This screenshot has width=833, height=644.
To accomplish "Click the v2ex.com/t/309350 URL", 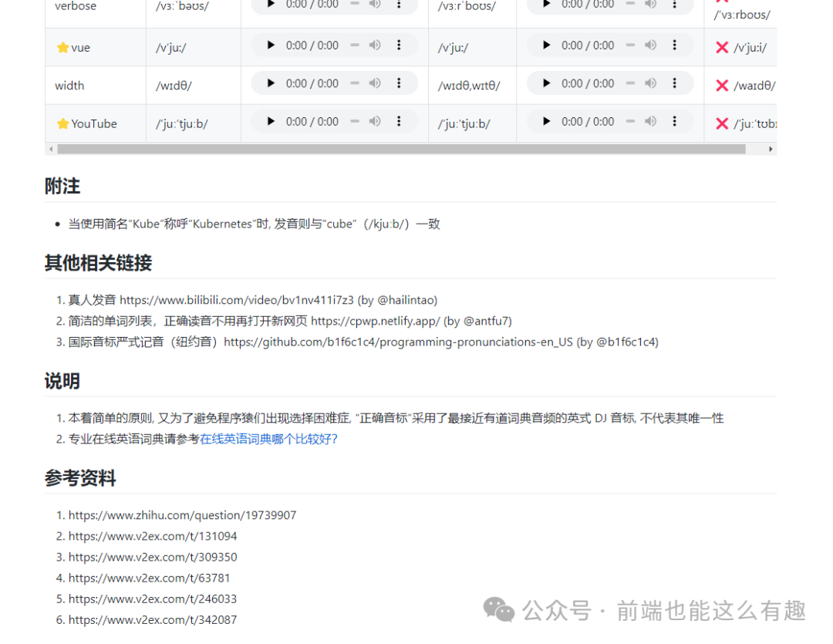I will click(x=153, y=557).
